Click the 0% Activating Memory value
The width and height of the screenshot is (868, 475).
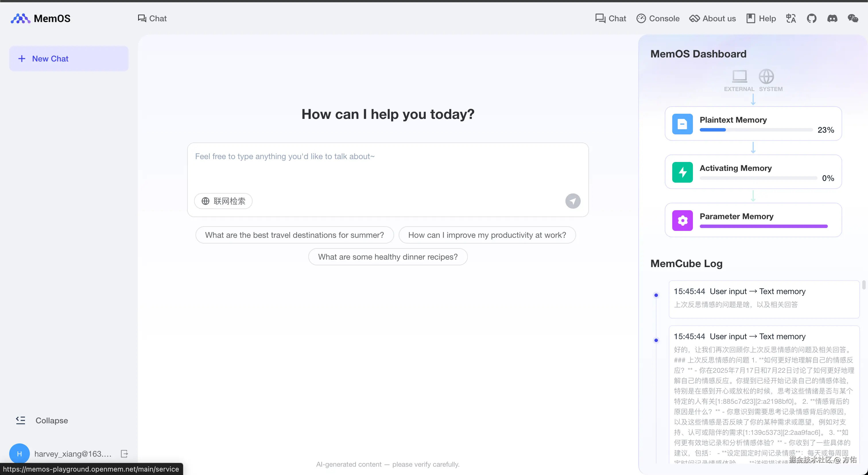[x=828, y=178]
